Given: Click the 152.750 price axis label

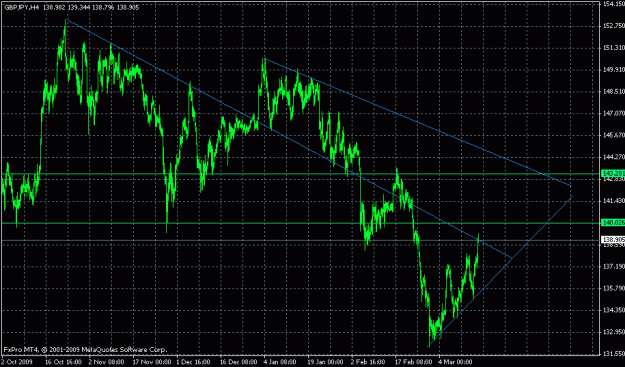Looking at the screenshot, I should coord(613,26).
